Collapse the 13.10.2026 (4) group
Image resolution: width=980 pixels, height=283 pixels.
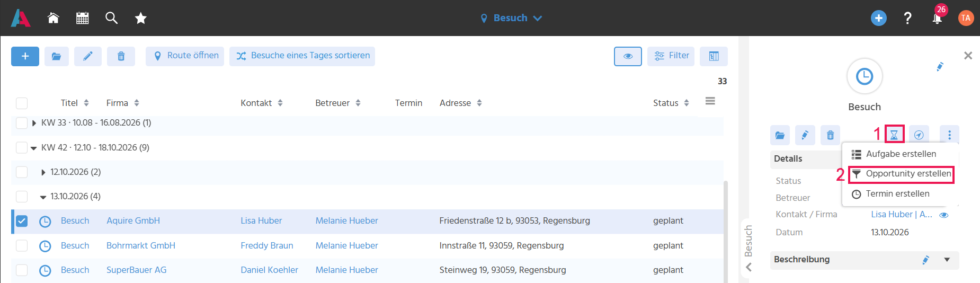[43, 197]
